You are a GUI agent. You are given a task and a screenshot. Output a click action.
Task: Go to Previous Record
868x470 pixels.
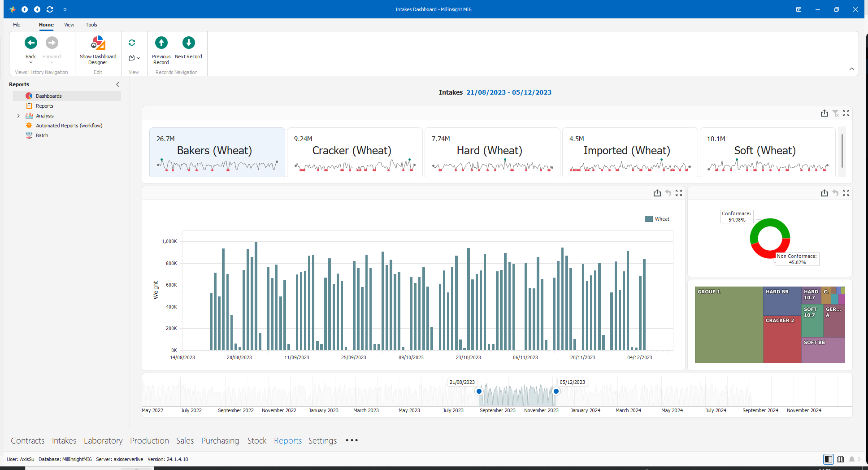point(161,50)
